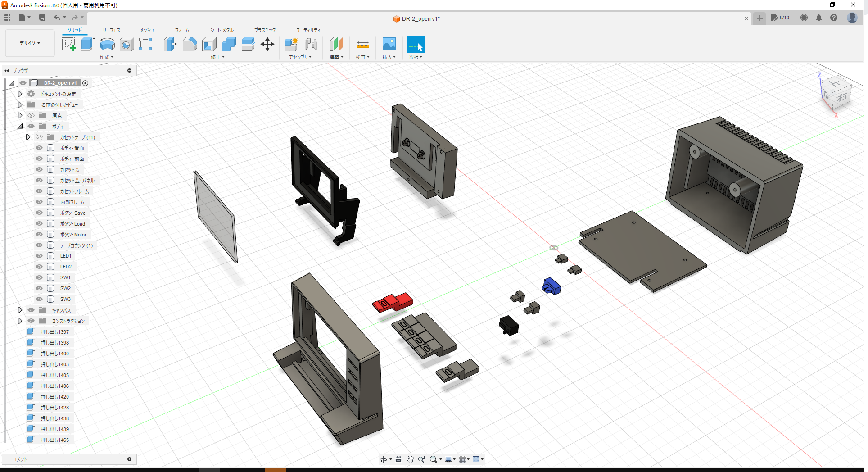Create a new component via アセンブリ icon

(x=290, y=44)
